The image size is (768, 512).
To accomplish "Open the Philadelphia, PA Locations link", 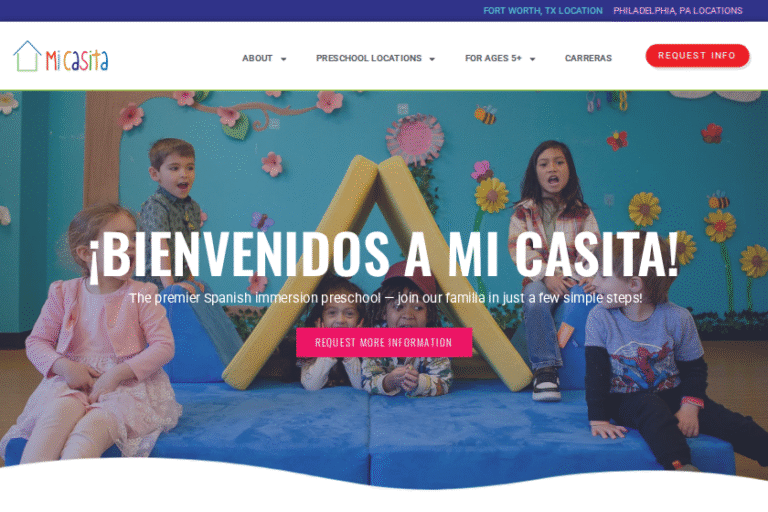I will pos(678,11).
